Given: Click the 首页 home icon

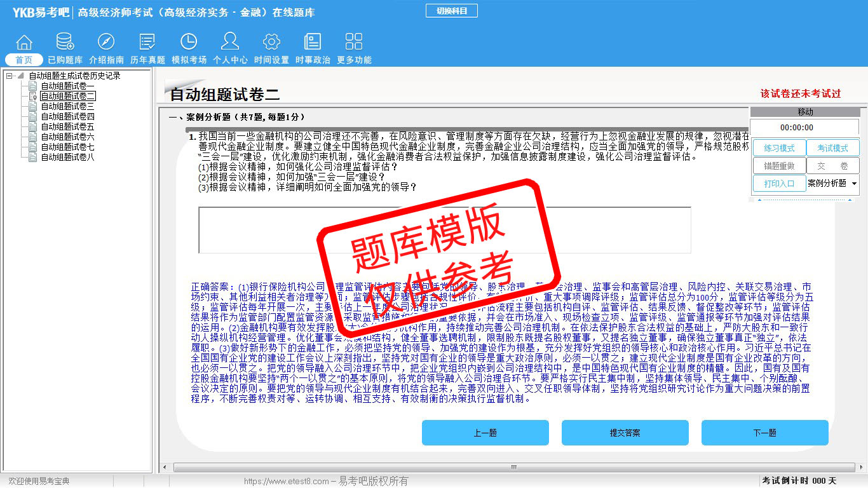Looking at the screenshot, I should click(24, 43).
